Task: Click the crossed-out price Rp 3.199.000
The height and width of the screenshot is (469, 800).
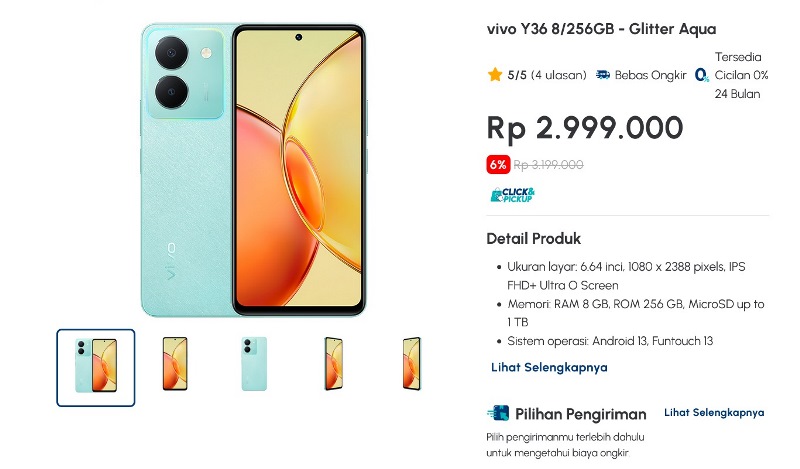Action: (548, 165)
